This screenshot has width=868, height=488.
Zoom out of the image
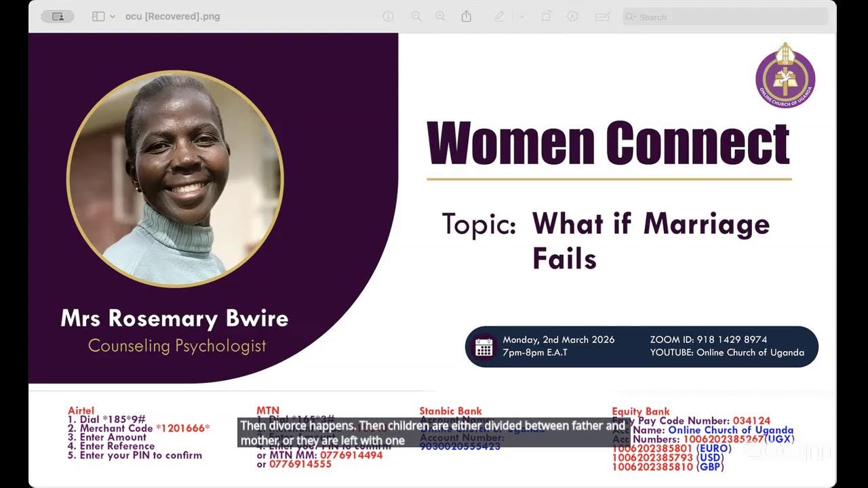(416, 16)
